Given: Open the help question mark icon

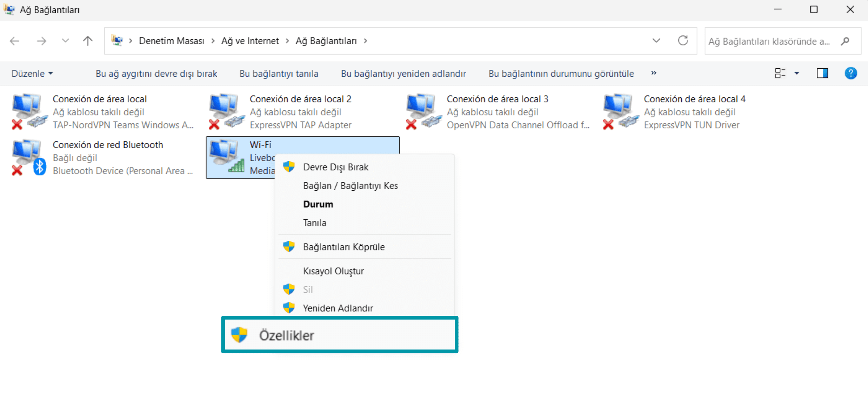Looking at the screenshot, I should (850, 73).
